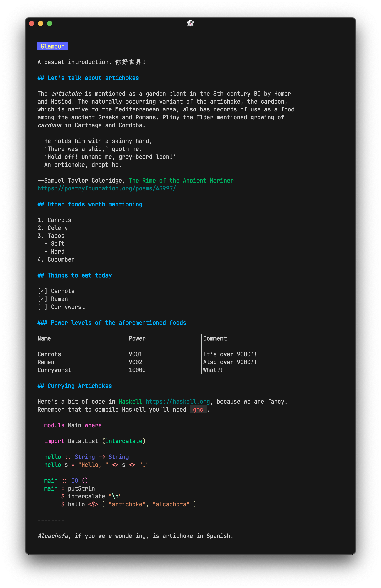This screenshot has width=381, height=588.
Task: Click the 'main = putStrLn' code line
Action: (70, 488)
